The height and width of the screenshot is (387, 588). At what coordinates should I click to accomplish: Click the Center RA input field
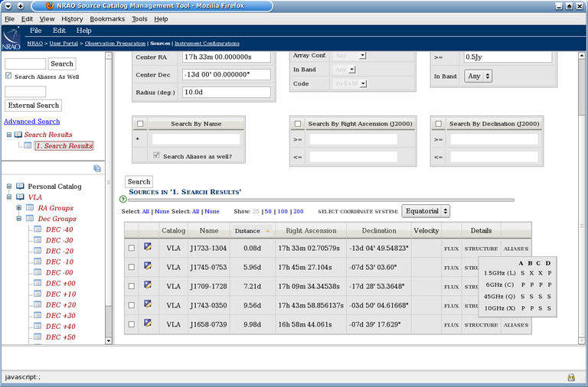click(227, 57)
